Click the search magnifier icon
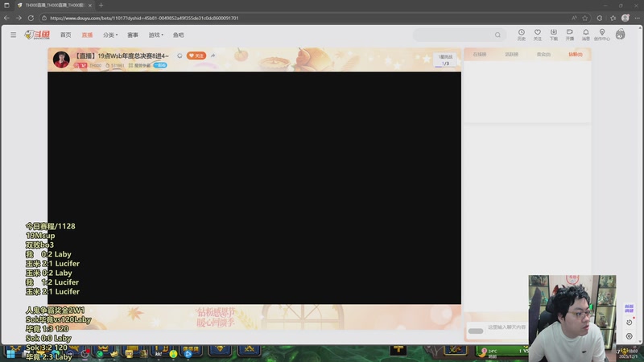Screen dimensions: 644x362 pos(497,35)
